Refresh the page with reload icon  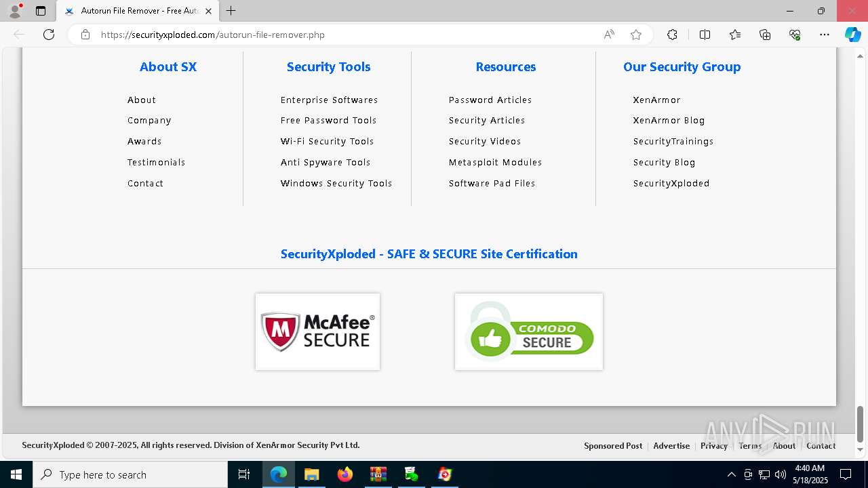coord(49,35)
